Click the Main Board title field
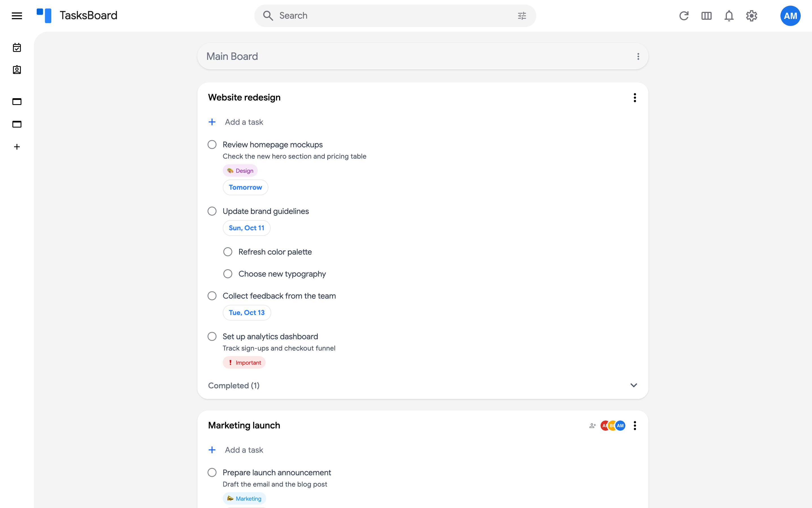This screenshot has width=812, height=508. click(x=422, y=56)
